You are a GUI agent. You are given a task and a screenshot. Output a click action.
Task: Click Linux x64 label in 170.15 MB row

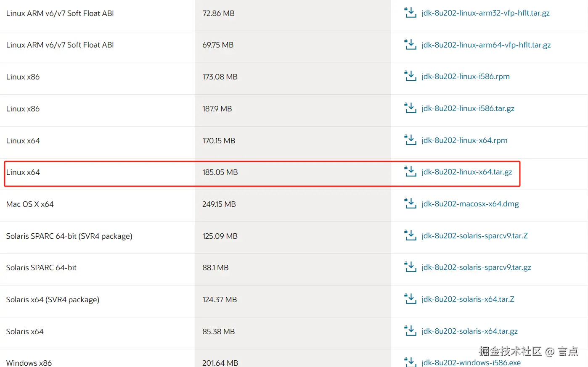point(23,141)
